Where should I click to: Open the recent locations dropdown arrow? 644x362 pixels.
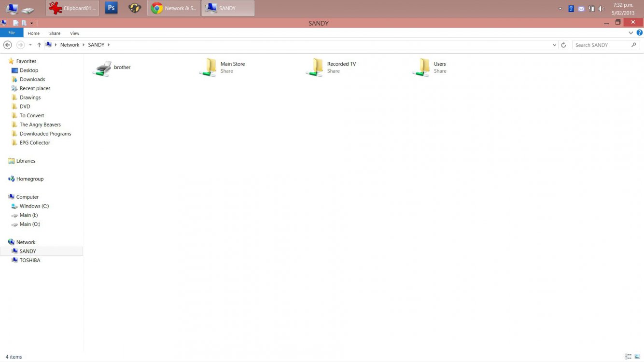point(30,45)
